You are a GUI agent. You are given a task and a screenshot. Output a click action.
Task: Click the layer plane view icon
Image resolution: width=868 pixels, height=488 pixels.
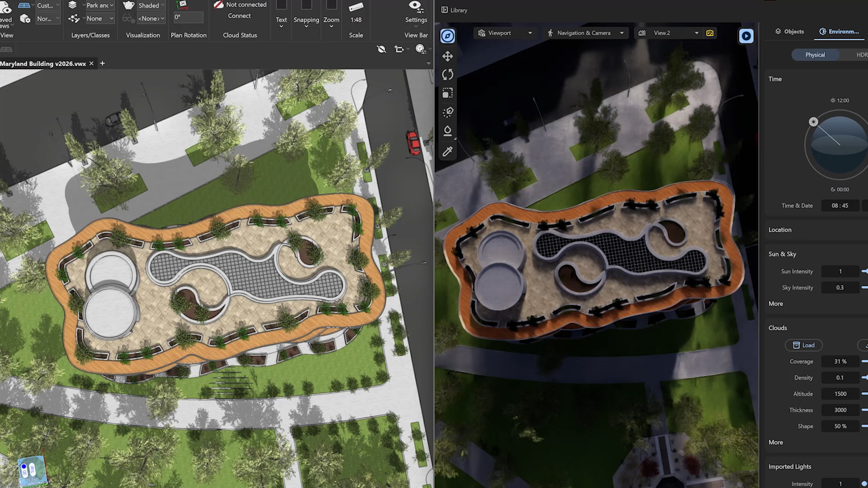(x=24, y=5)
